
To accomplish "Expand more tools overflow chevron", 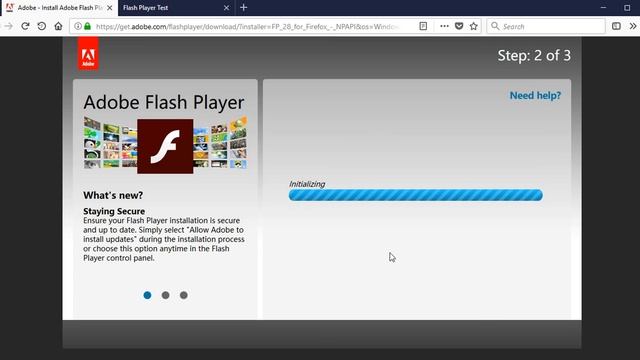I will coord(633,26).
